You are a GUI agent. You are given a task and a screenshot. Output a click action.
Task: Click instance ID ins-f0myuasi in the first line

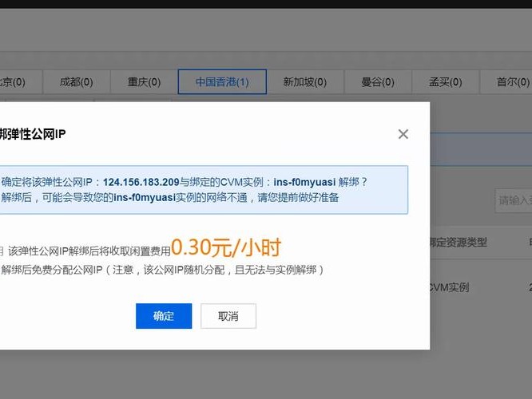tap(304, 182)
